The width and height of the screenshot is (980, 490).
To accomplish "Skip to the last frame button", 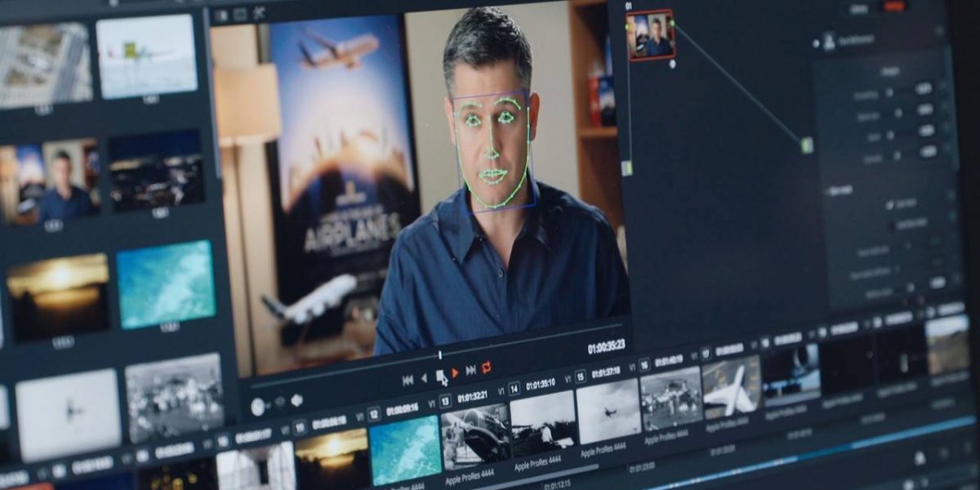I will (470, 370).
